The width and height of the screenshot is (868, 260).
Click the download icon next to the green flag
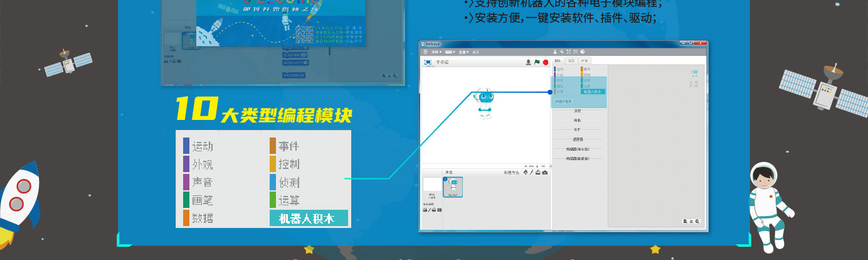click(x=529, y=62)
